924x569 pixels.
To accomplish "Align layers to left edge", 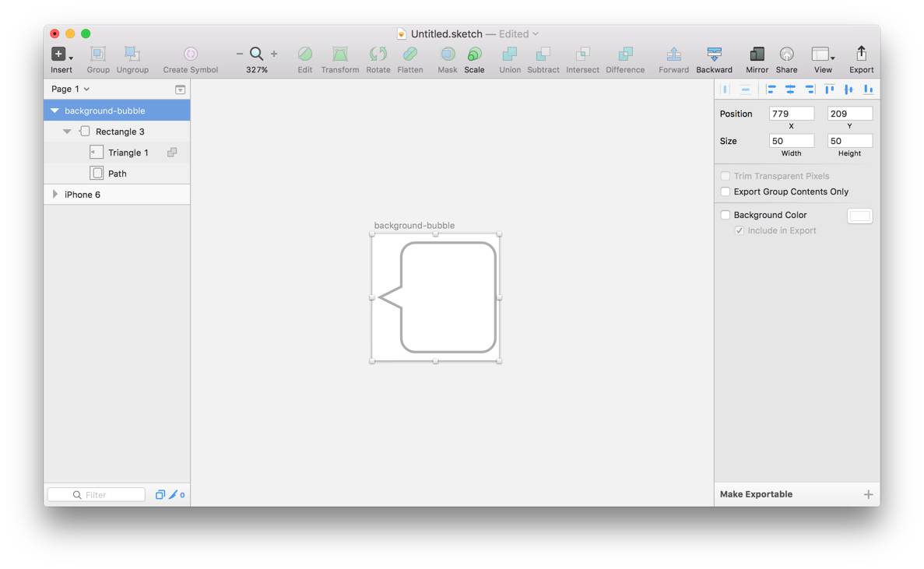I will click(771, 90).
